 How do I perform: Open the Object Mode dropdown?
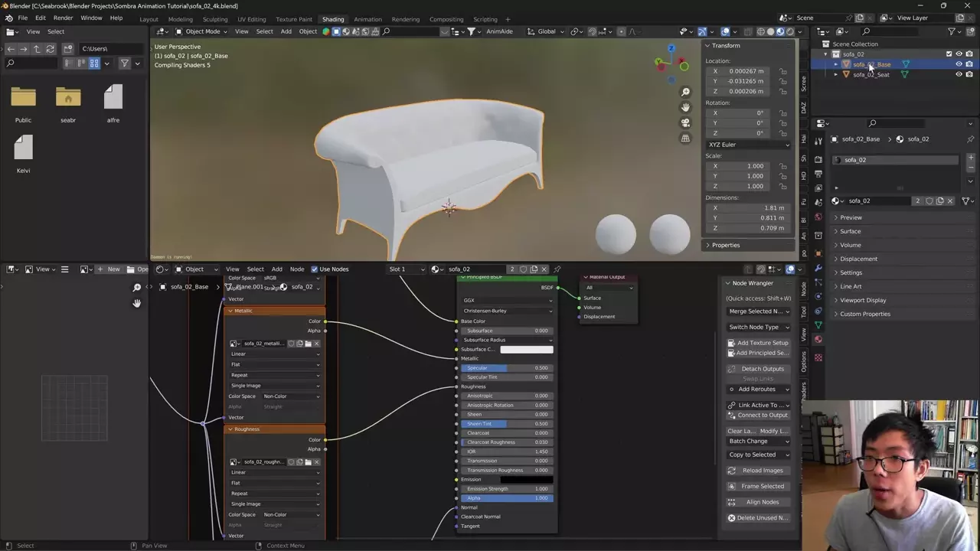202,31
